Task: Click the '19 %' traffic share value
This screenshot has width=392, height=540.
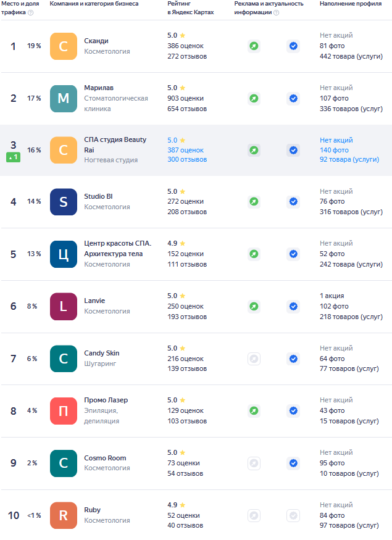Action: (x=34, y=46)
